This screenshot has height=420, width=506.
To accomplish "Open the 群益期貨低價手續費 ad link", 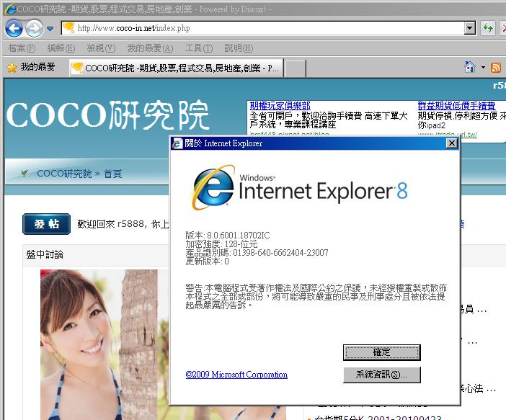I will point(456,105).
